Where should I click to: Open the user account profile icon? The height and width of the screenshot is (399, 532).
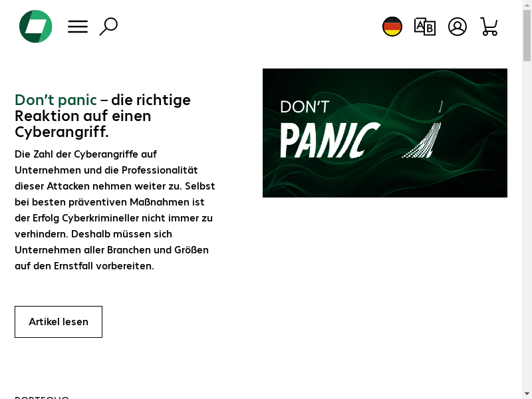(458, 27)
